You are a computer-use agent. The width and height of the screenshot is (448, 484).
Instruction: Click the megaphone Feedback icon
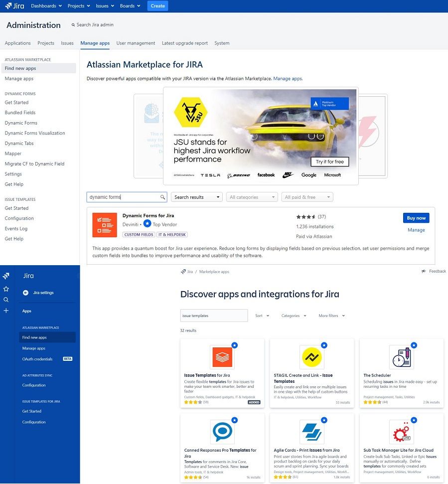click(424, 271)
